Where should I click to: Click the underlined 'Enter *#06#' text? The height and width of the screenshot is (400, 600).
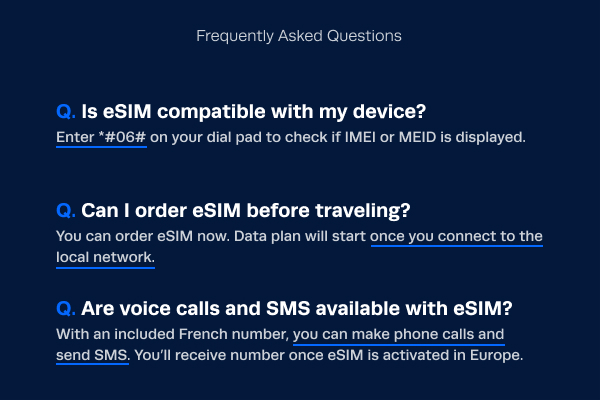click(x=101, y=137)
